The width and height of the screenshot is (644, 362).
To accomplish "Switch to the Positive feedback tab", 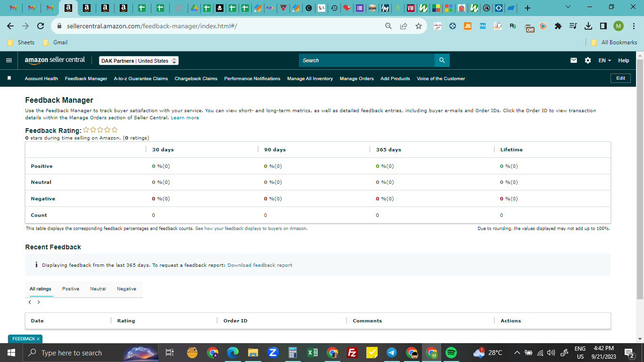I will 71,289.
